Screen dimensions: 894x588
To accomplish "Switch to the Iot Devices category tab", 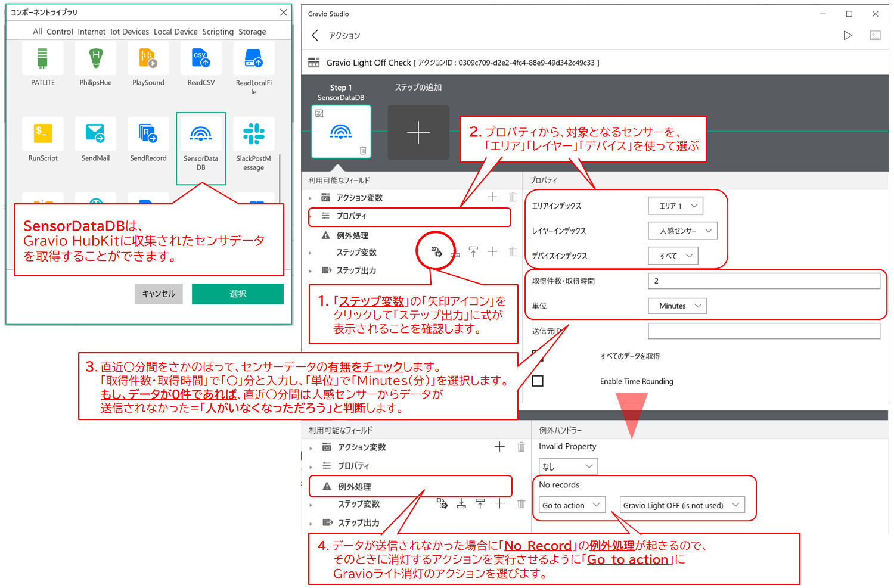I will point(129,32).
